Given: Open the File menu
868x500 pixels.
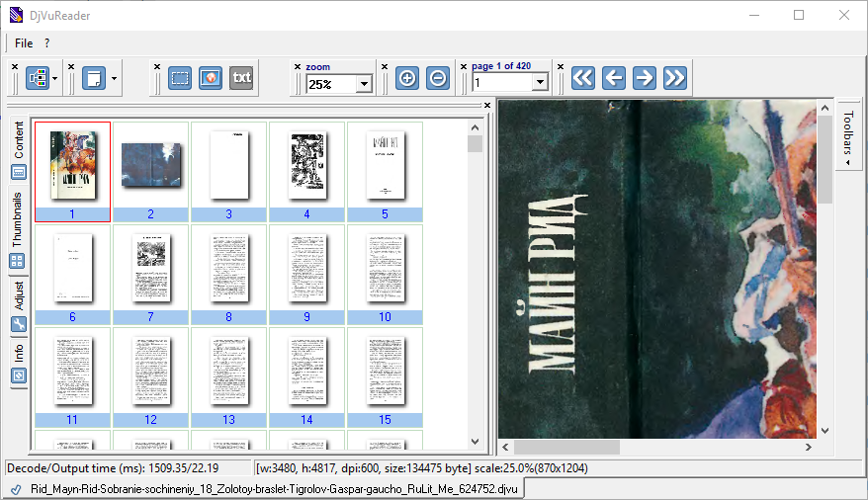Looking at the screenshot, I should tap(24, 43).
